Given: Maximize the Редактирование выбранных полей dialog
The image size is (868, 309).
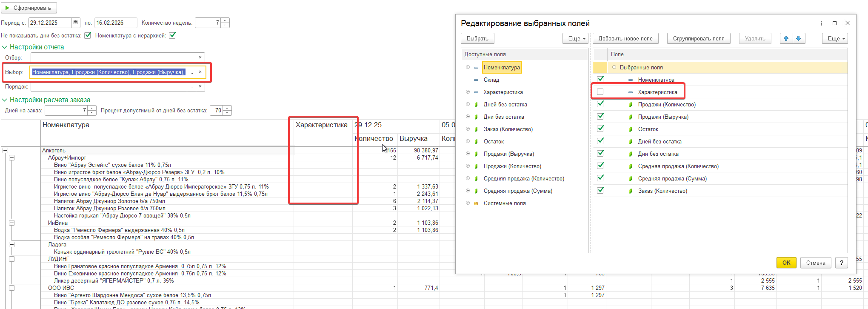Looking at the screenshot, I should pyautogui.click(x=834, y=23).
